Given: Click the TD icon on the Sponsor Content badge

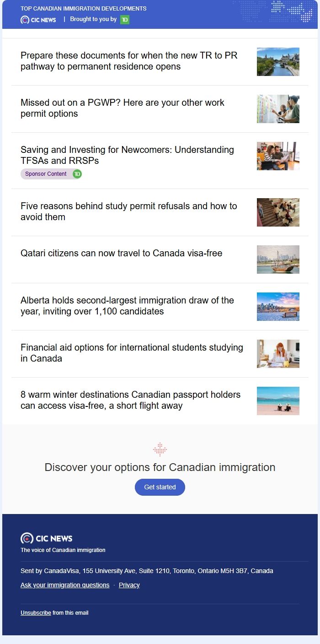Looking at the screenshot, I should click(x=77, y=174).
